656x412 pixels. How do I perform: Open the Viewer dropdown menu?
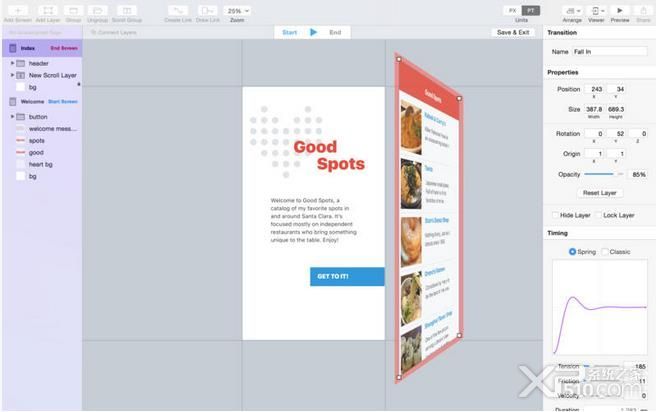tap(596, 10)
